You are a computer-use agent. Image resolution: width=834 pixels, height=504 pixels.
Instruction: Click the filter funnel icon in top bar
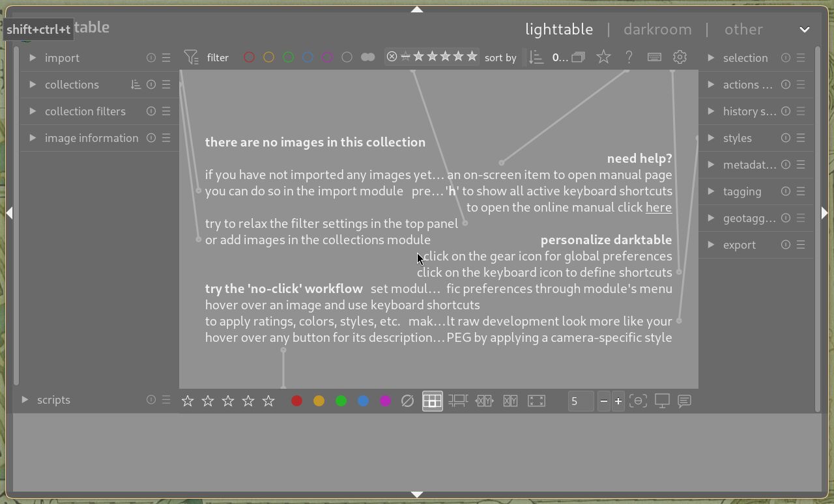pyautogui.click(x=191, y=57)
